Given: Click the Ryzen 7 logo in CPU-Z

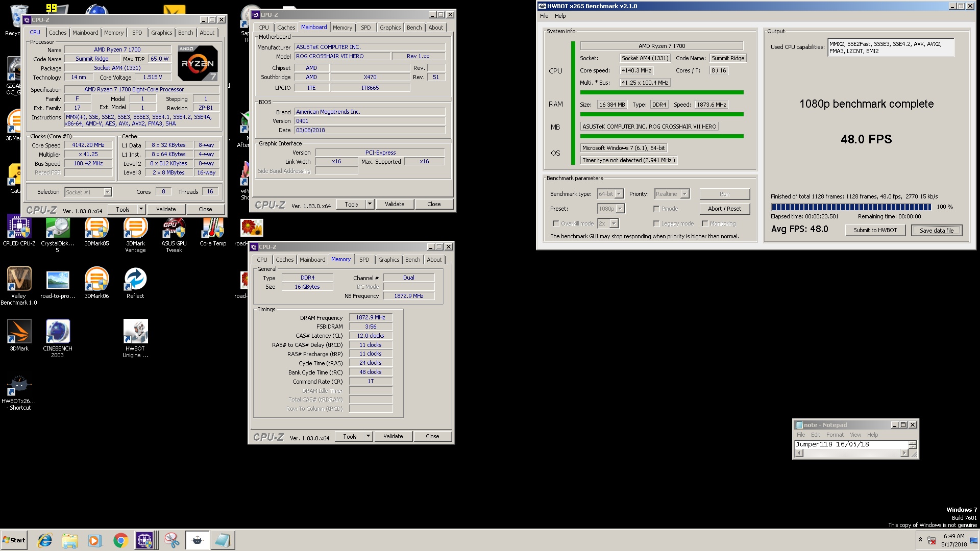Looking at the screenshot, I should 198,63.
